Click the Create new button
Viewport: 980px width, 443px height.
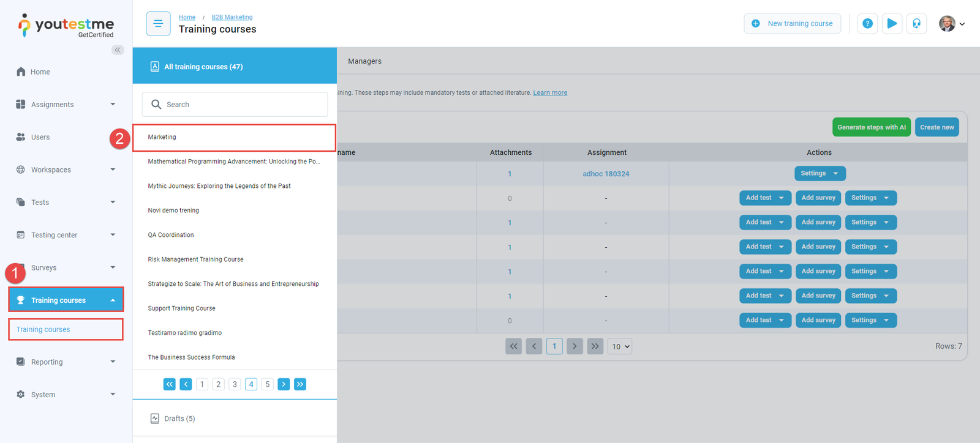(937, 127)
